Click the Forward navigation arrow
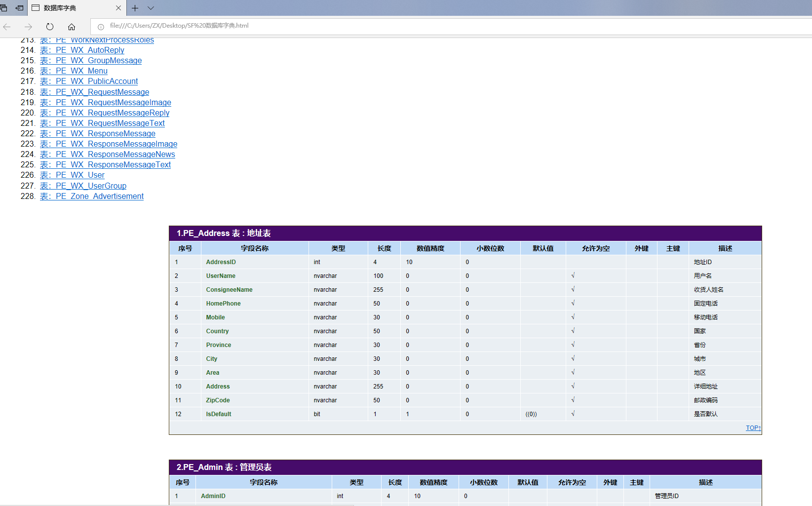Screen dimensions: 812x506 (x=28, y=27)
